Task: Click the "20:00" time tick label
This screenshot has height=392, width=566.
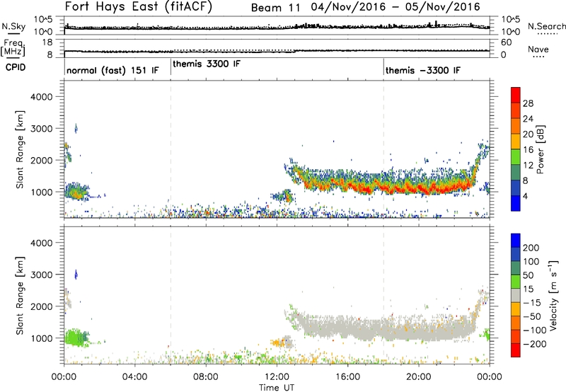Action: pyautogui.click(x=418, y=377)
